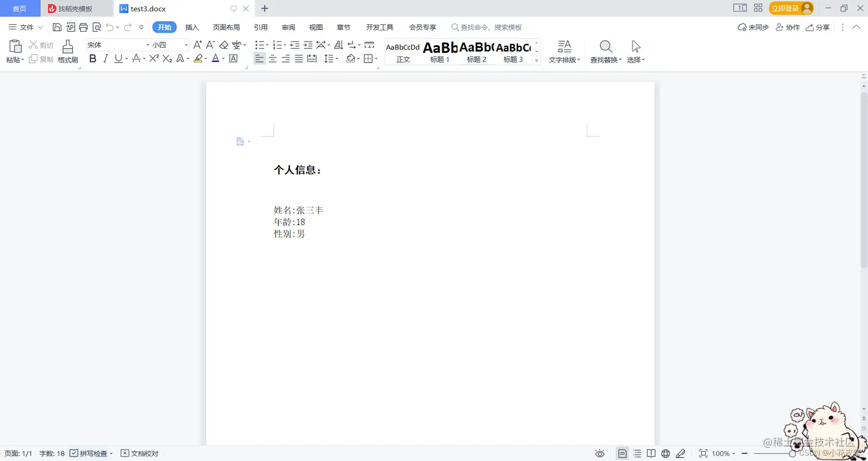
Task: Click the 文字排版 text layout icon
Action: click(x=565, y=47)
